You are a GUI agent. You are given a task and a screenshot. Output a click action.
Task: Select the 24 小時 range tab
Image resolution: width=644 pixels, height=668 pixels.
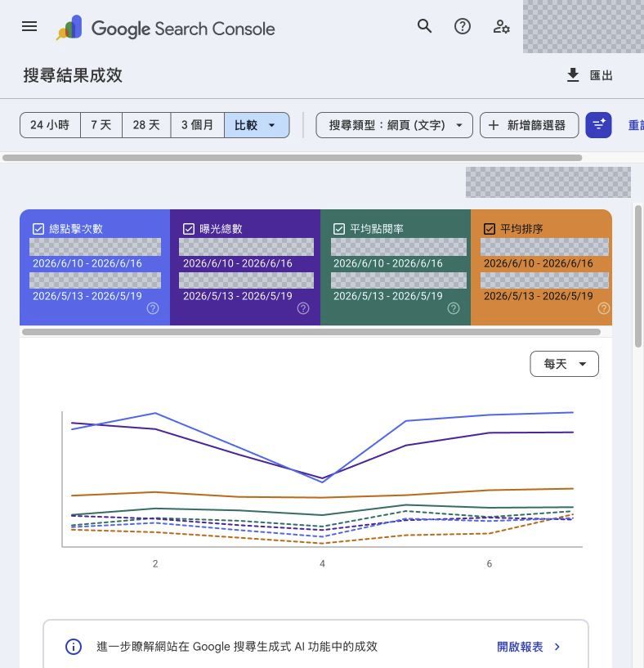[x=50, y=125]
